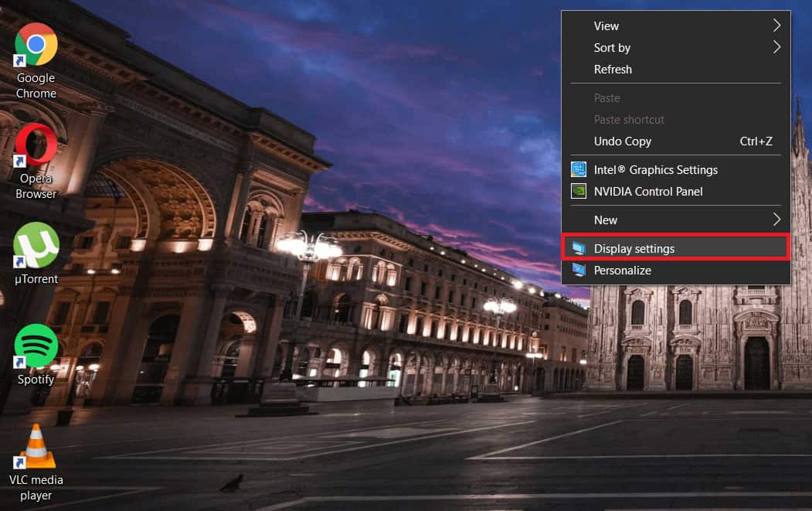Click the Opera Browser label text
812x511 pixels.
[x=36, y=186]
